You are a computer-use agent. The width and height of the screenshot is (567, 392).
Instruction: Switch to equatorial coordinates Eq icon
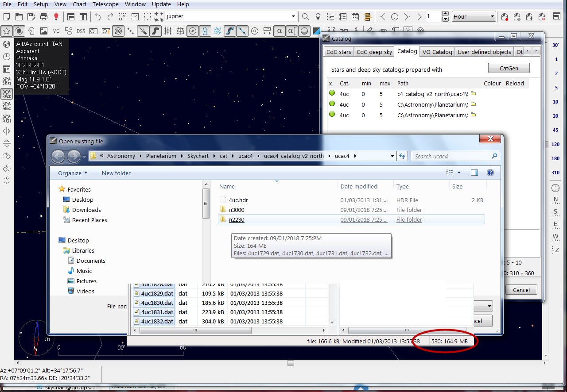click(7, 81)
